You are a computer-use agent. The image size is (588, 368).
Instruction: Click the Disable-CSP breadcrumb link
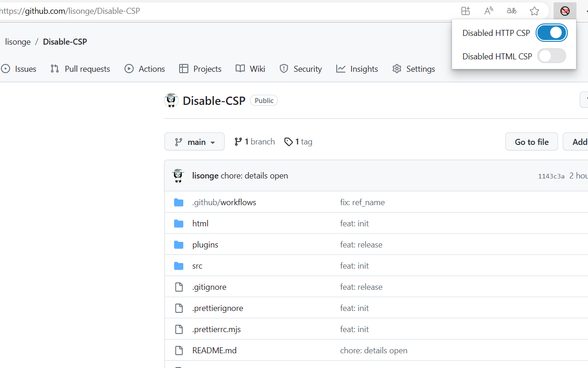click(65, 41)
